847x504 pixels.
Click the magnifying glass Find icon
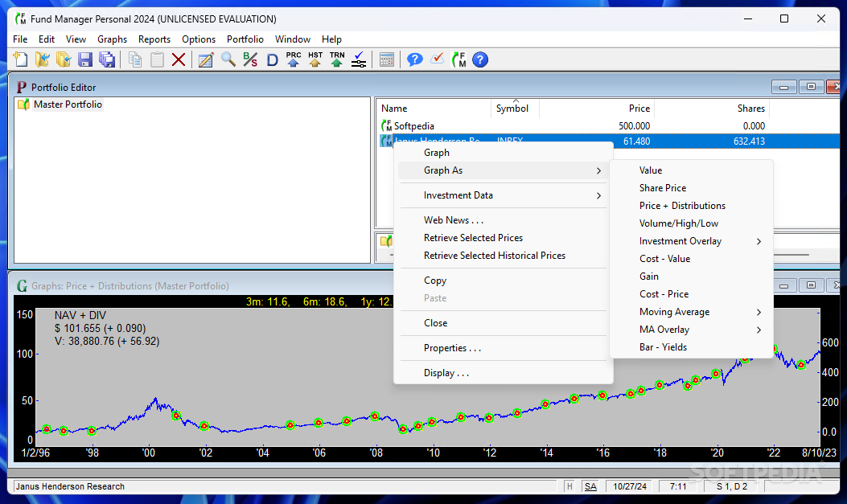click(228, 59)
